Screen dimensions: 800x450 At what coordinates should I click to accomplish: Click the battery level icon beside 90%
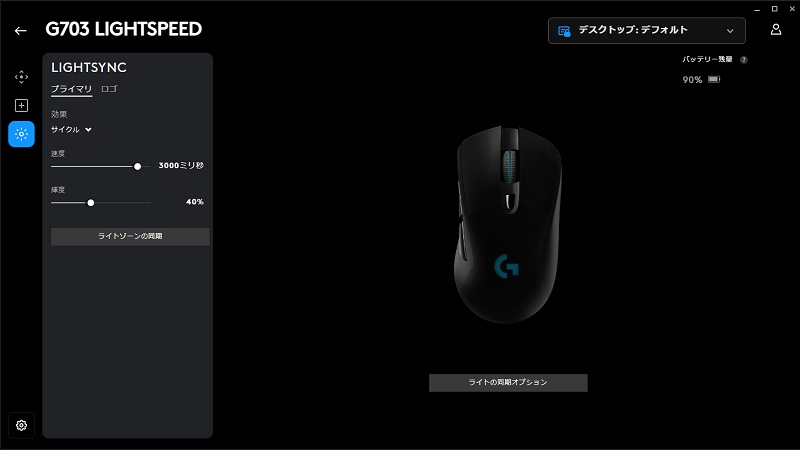(x=714, y=80)
